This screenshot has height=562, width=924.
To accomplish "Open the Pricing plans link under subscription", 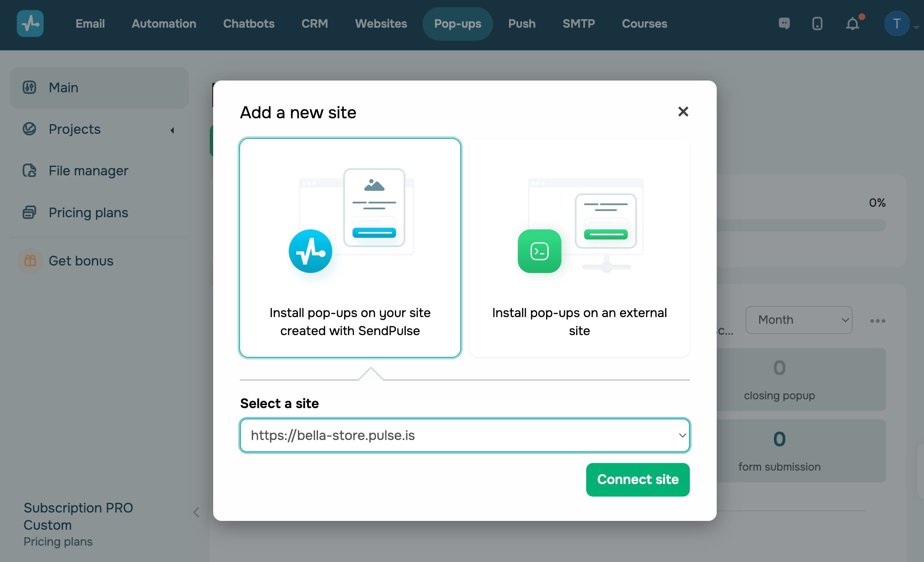I will (x=58, y=542).
